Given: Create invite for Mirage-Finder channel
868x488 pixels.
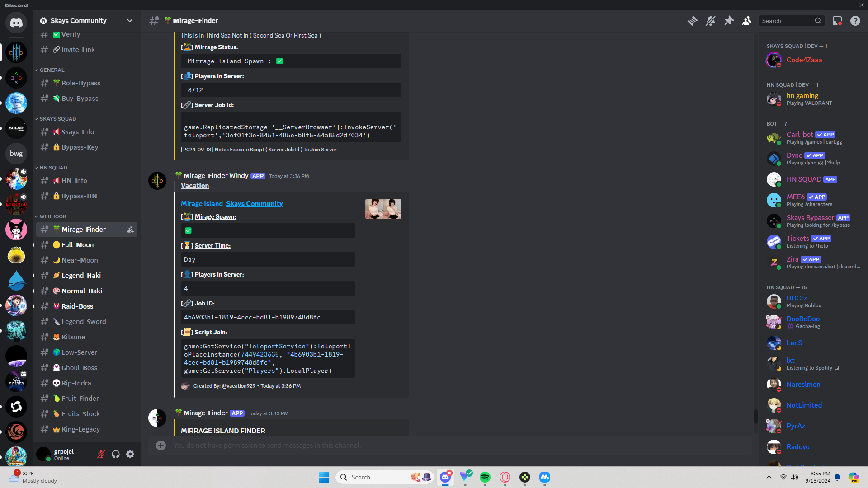Looking at the screenshot, I should (x=130, y=230).
